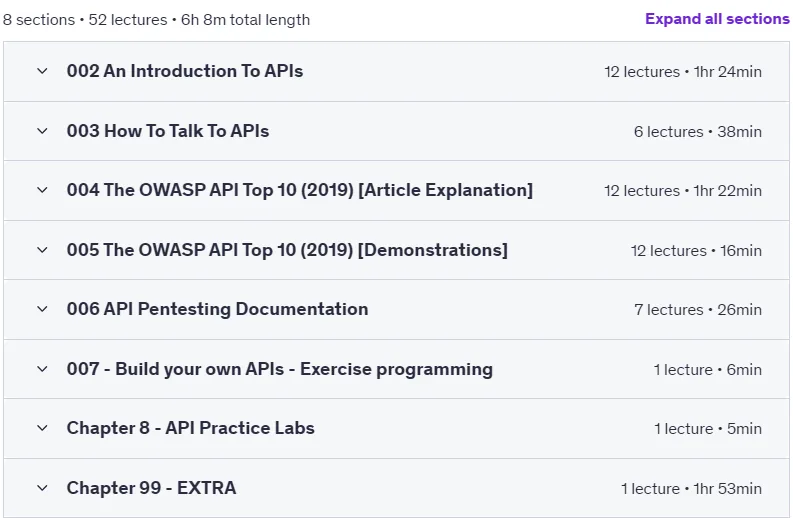The width and height of the screenshot is (793, 518).
Task: Expand chevron for 007 Build your own APIs
Action: [42, 369]
